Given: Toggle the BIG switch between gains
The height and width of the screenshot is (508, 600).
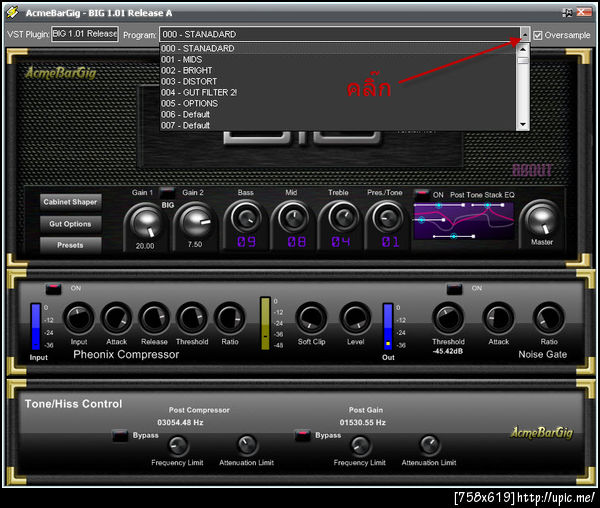Looking at the screenshot, I should [x=167, y=192].
